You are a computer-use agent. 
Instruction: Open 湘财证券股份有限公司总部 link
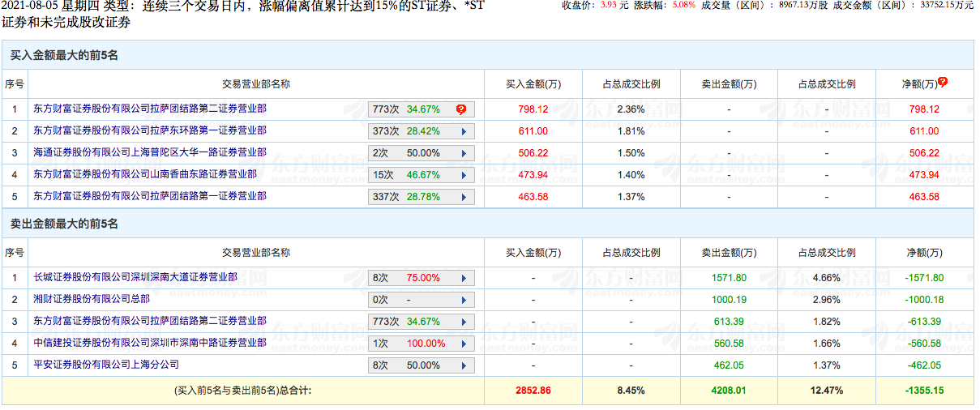click(92, 299)
